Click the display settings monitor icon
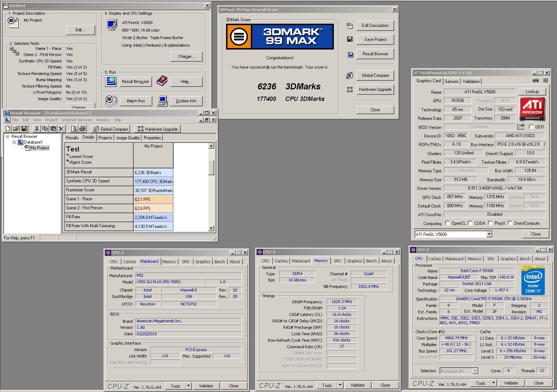This screenshot has width=557, height=392. coord(112,25)
